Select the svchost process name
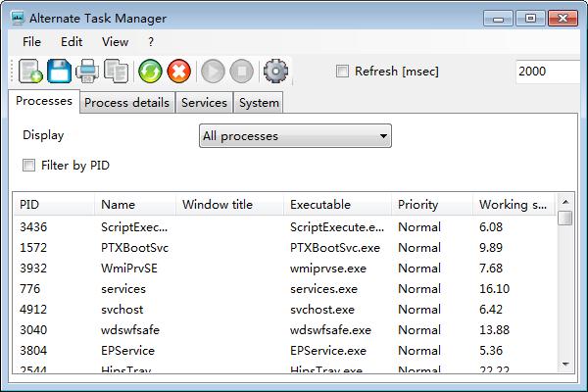The image size is (588, 392). coord(122,310)
